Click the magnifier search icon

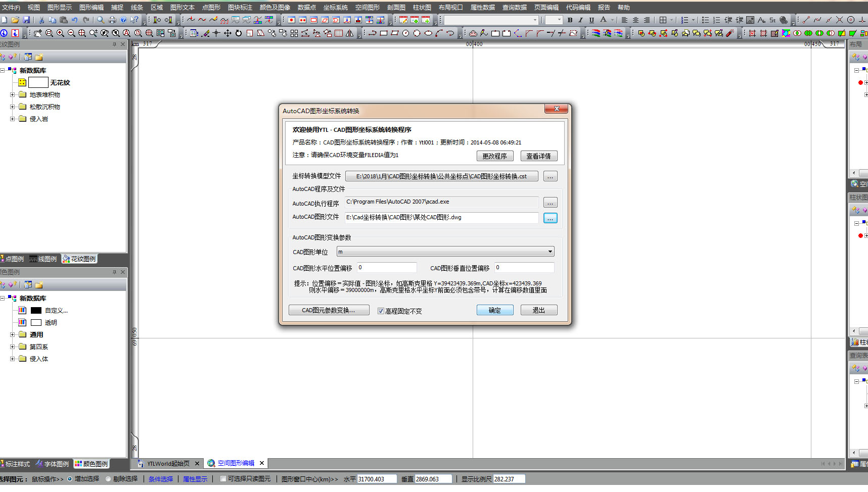pos(101,20)
